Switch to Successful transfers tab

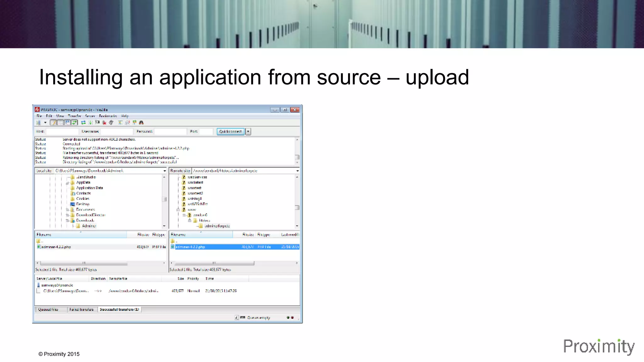pyautogui.click(x=119, y=310)
